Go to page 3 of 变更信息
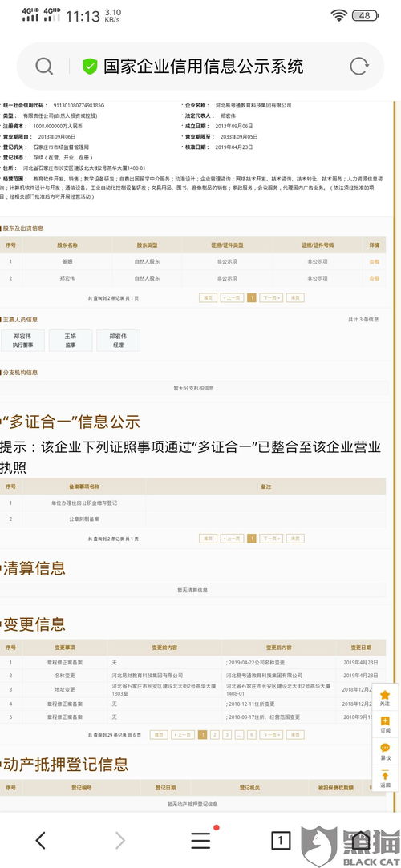 227,735
